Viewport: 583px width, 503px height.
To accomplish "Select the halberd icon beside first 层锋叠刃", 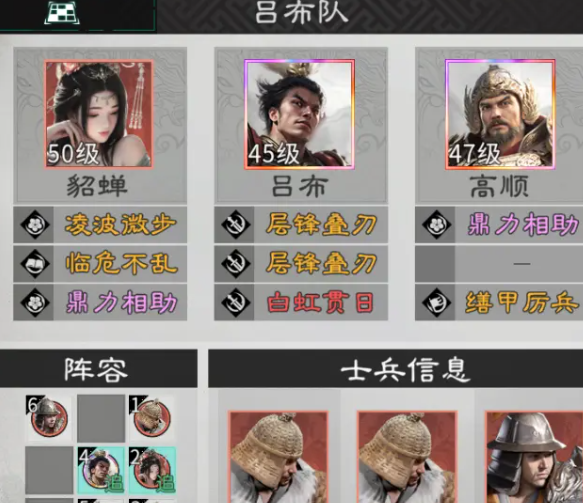I will pyautogui.click(x=236, y=225).
